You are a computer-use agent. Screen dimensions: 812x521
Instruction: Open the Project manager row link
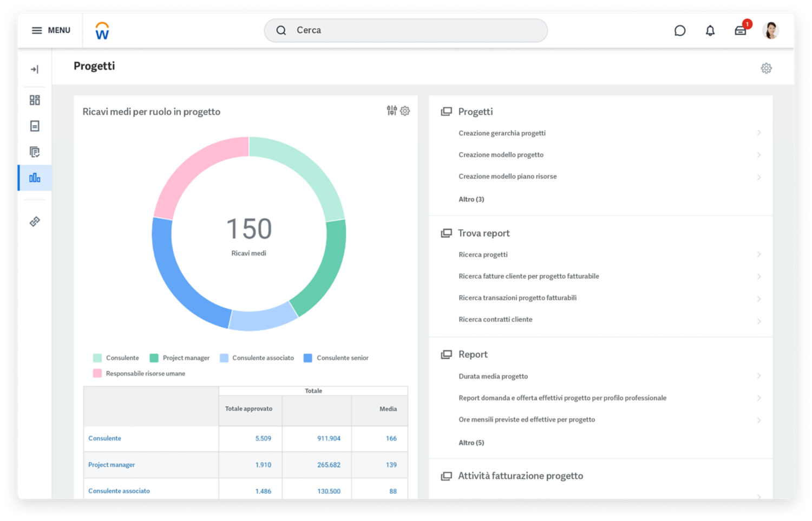tap(112, 465)
